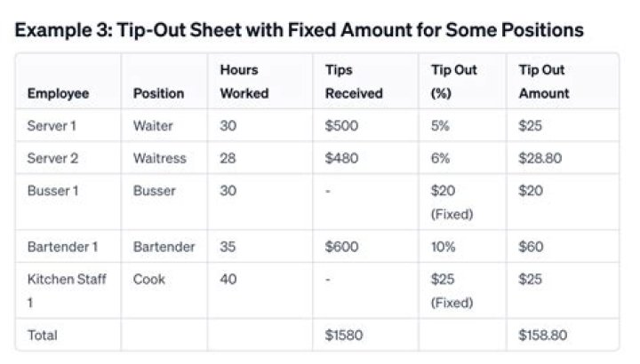Click the Kitchen Staff 1 cell

(67, 289)
